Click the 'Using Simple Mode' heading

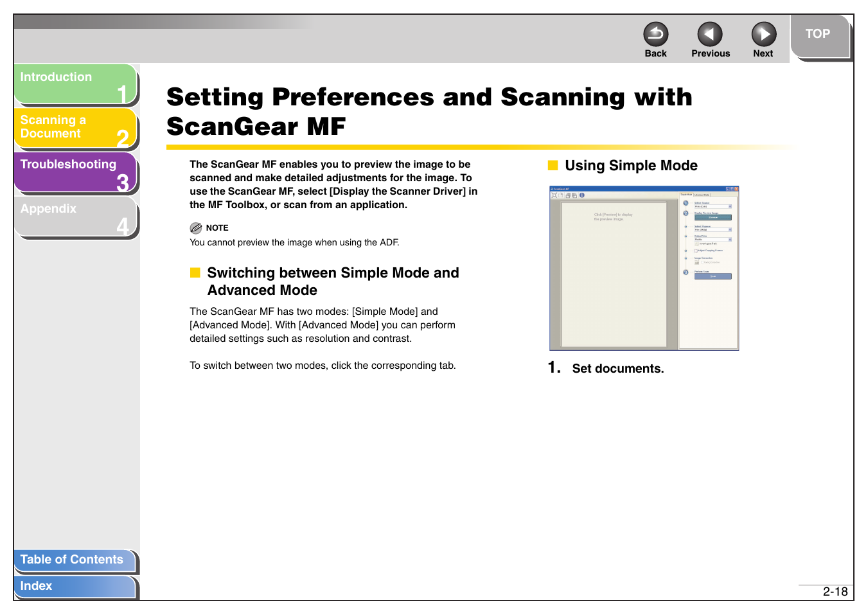pos(631,166)
